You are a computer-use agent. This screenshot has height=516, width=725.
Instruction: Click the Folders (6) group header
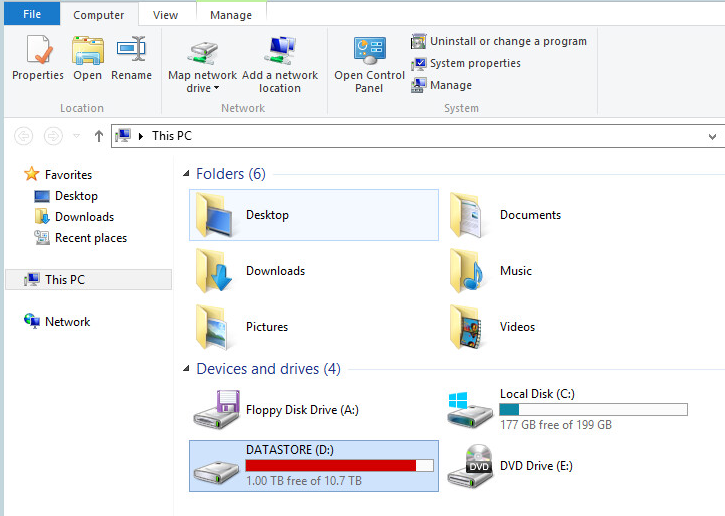[x=231, y=174]
